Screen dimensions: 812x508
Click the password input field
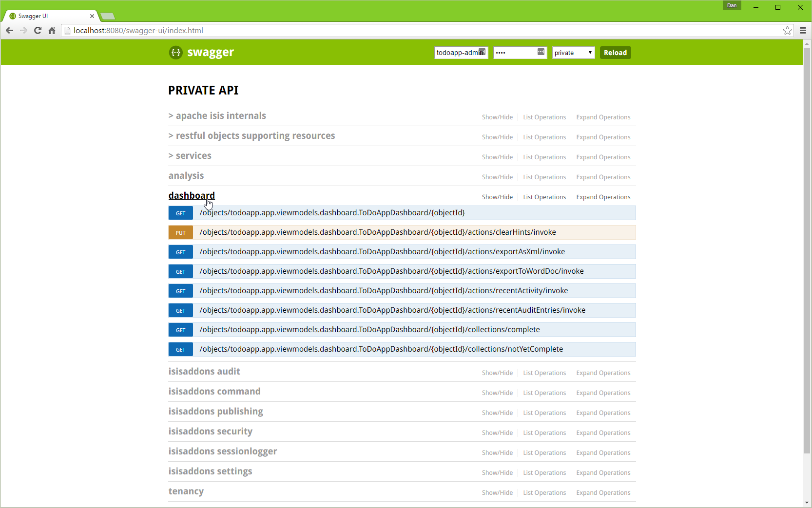pos(515,53)
